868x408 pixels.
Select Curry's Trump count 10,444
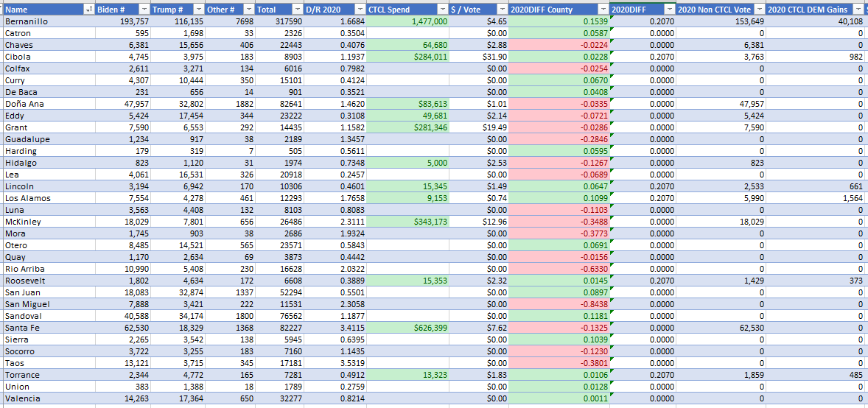pos(178,80)
